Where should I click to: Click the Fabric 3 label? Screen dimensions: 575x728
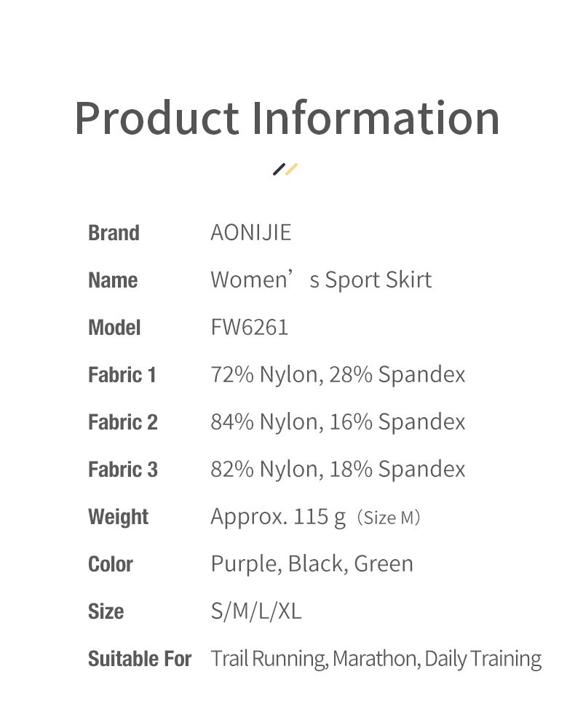[123, 470]
